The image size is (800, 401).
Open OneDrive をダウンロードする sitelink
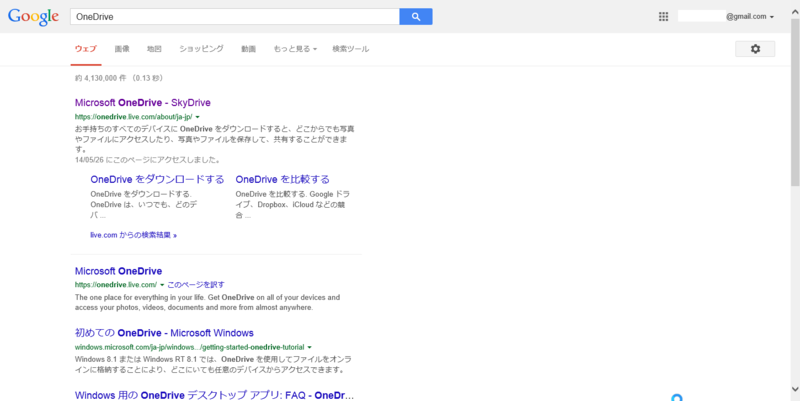coord(157,179)
